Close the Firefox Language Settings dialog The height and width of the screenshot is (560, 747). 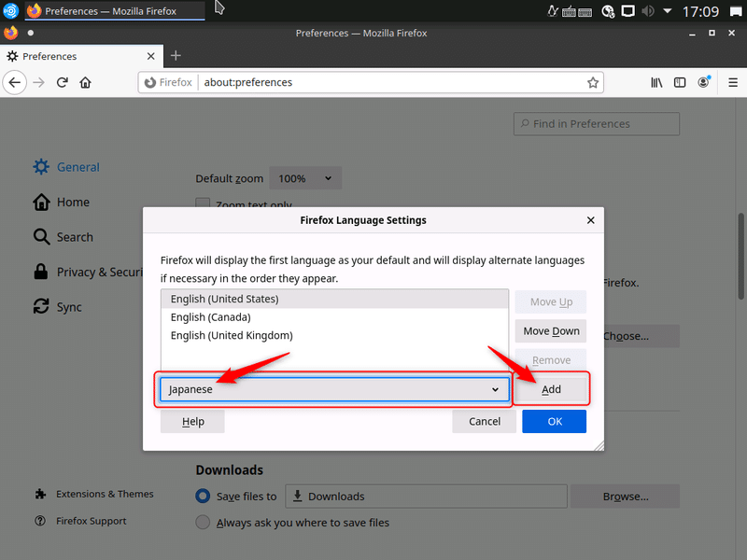pos(591,220)
